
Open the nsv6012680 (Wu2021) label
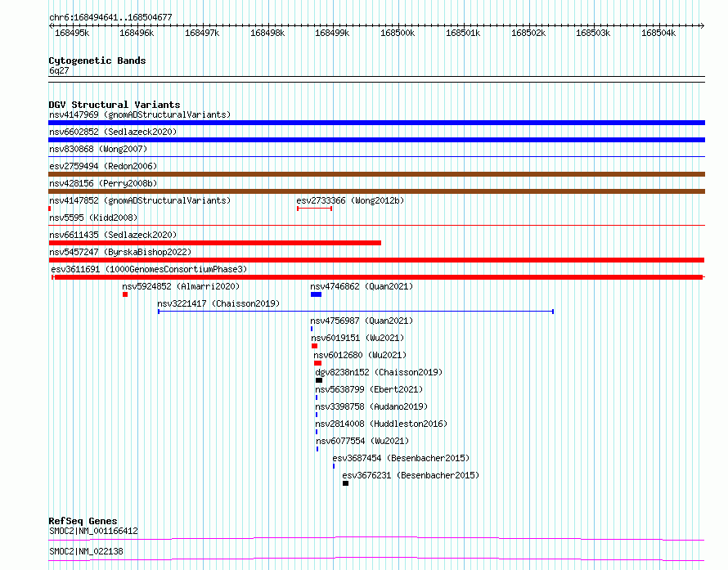pyautogui.click(x=360, y=355)
